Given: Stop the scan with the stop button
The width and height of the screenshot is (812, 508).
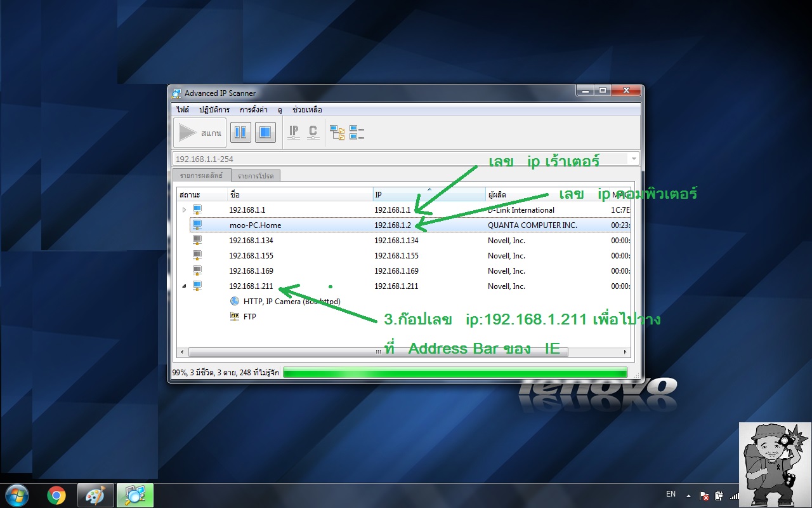Looking at the screenshot, I should (x=265, y=133).
